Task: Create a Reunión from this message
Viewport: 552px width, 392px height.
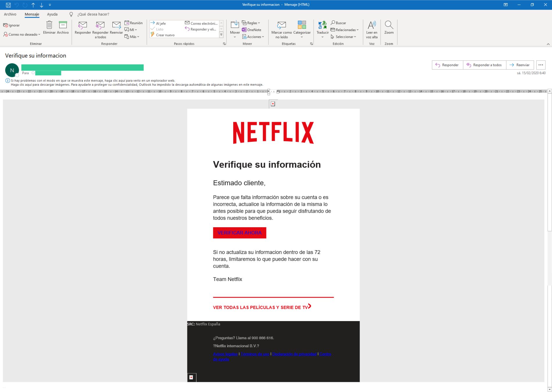Action: pos(134,22)
